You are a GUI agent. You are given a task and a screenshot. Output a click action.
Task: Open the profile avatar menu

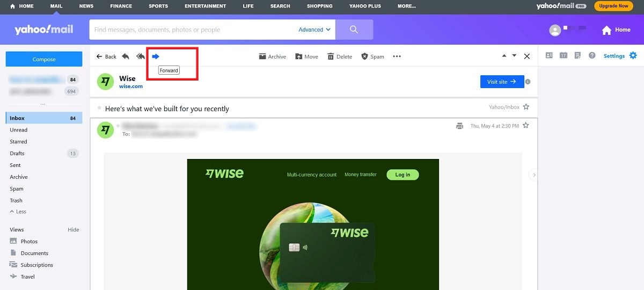pyautogui.click(x=555, y=30)
